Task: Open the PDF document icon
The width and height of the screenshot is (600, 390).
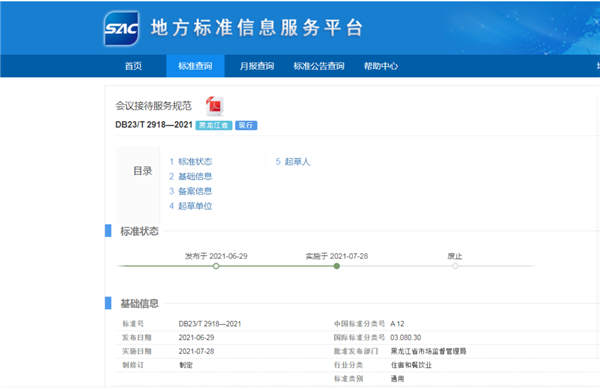Action: [x=214, y=106]
